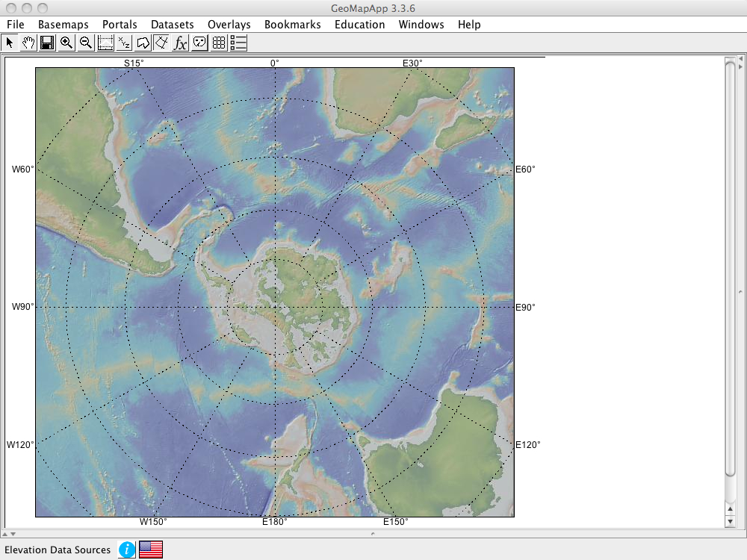Select the arrow pointer tool
The width and height of the screenshot is (747, 560).
click(x=10, y=43)
